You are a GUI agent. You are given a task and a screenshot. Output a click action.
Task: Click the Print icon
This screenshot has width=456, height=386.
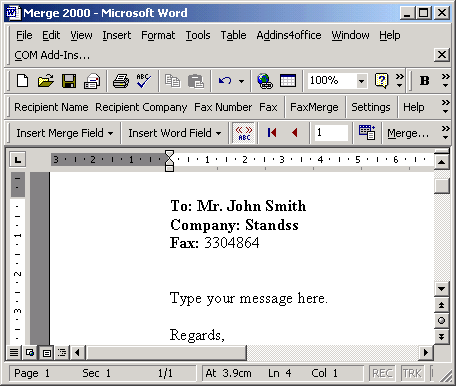(121, 81)
